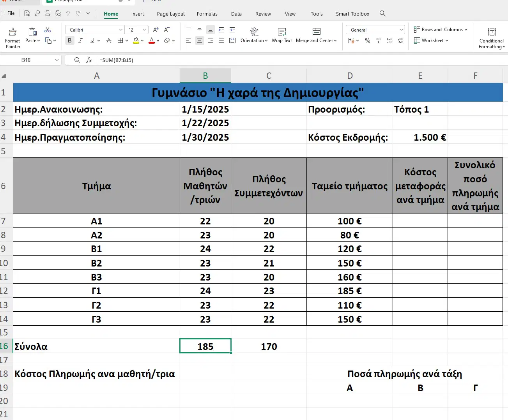This screenshot has height=420, width=508.
Task: Open Print Preview icon
Action: 58,14
